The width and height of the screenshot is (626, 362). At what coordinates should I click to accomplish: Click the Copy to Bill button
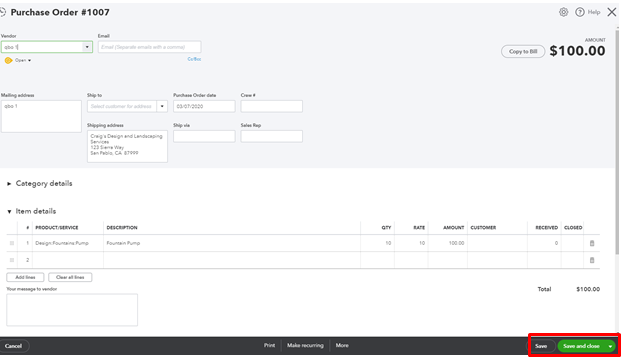[523, 51]
